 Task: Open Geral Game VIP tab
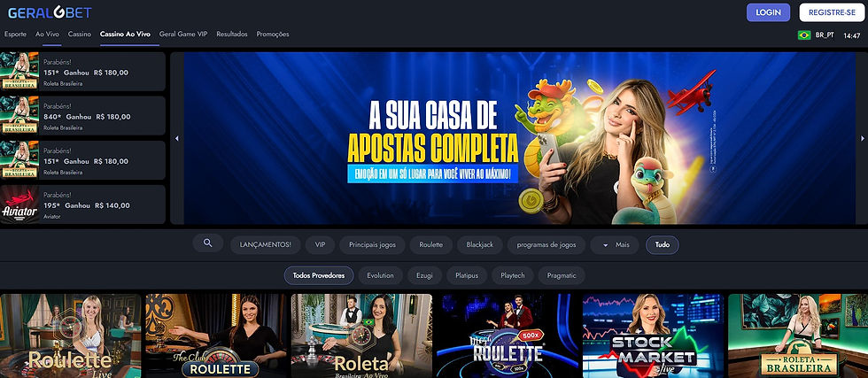tap(183, 34)
